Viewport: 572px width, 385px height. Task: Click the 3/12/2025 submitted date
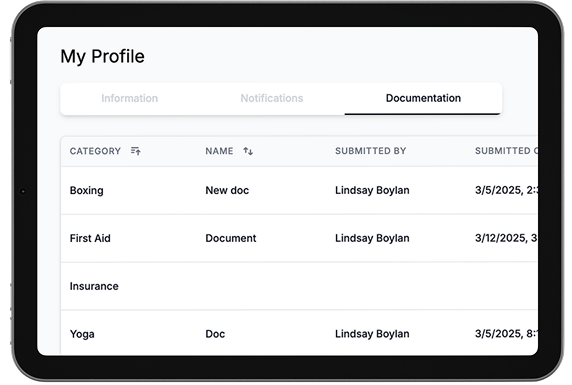[506, 238]
